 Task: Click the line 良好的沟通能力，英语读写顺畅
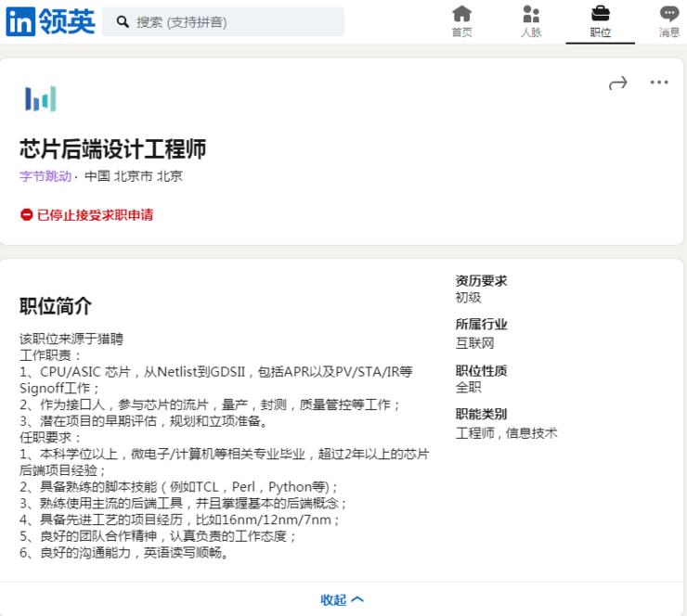point(124,553)
